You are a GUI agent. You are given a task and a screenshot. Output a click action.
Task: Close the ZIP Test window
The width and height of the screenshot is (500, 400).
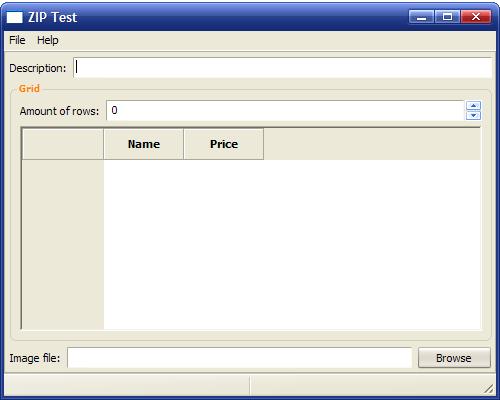coord(476,17)
